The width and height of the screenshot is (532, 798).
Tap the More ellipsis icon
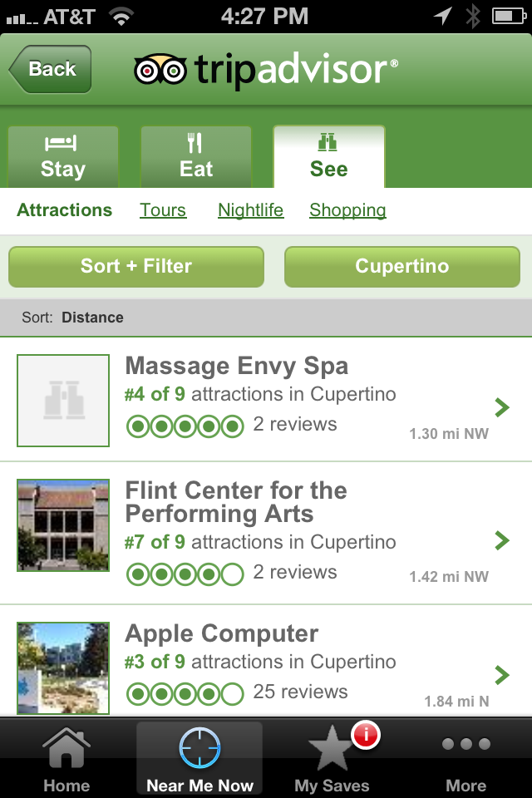(465, 744)
